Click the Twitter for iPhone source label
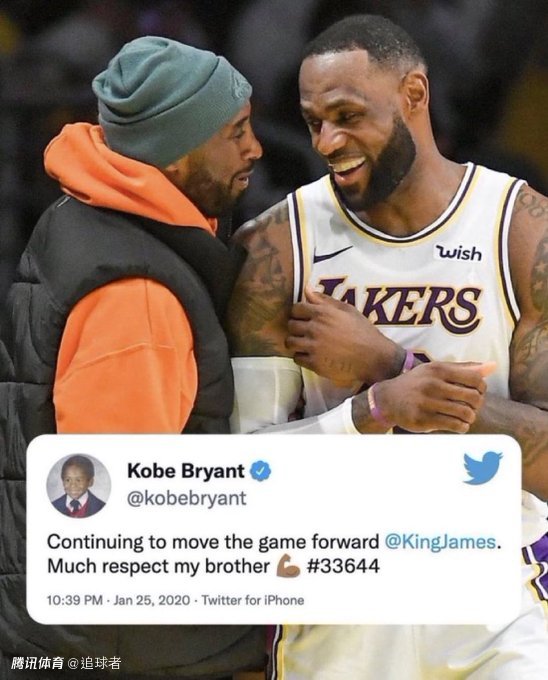Screen dimensions: 548x680 point(253,600)
